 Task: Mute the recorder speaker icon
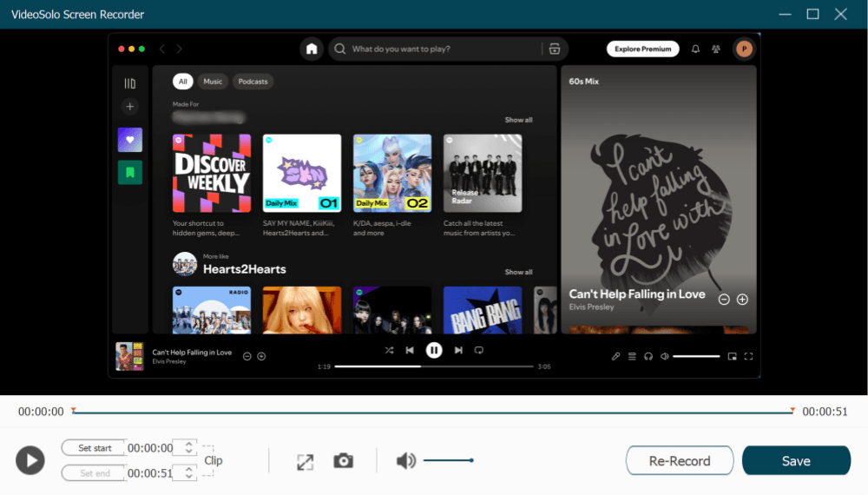pyautogui.click(x=405, y=460)
